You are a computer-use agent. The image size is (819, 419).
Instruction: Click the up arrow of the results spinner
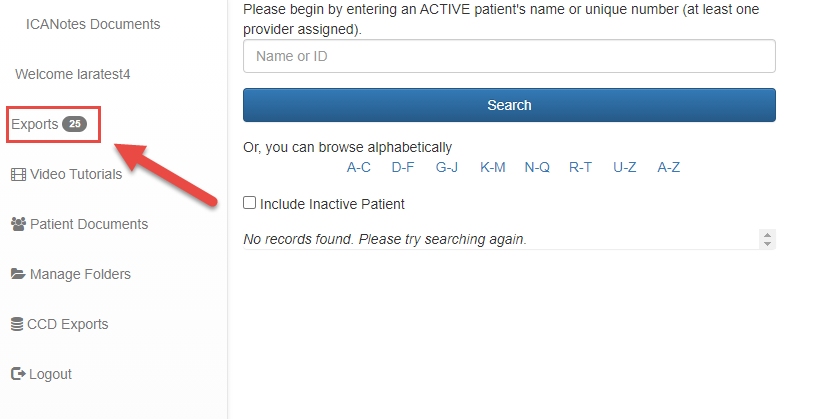point(767,235)
